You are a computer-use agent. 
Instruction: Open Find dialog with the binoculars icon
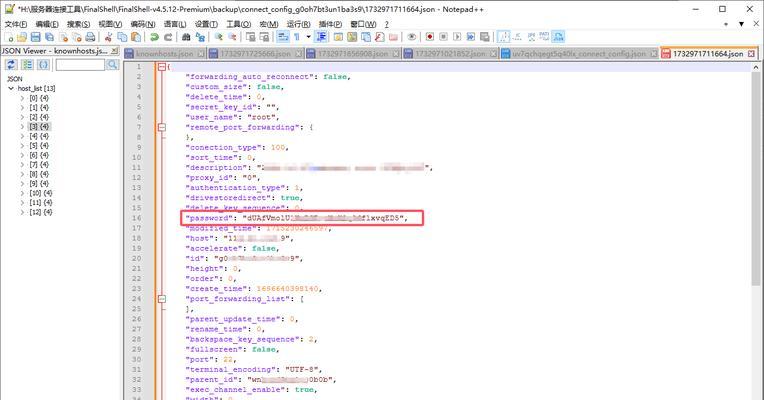click(x=186, y=37)
